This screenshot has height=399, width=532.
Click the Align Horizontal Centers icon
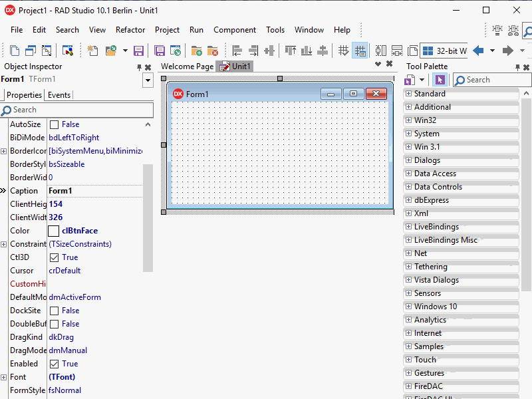pos(269,51)
